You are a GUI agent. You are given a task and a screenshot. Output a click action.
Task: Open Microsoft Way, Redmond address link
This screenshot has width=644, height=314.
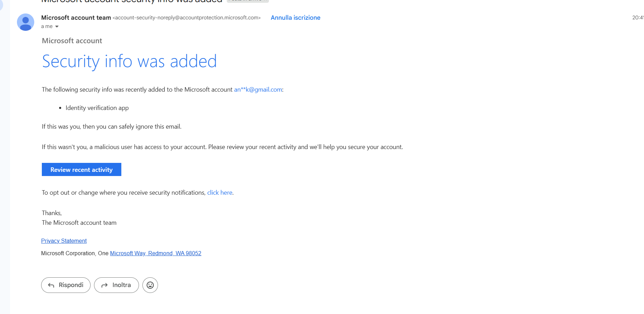[x=156, y=253]
